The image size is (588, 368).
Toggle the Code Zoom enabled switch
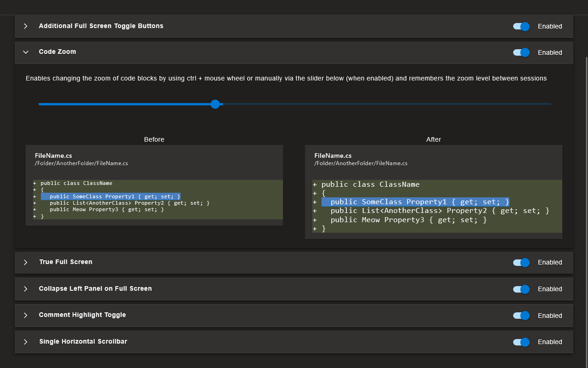(x=521, y=52)
